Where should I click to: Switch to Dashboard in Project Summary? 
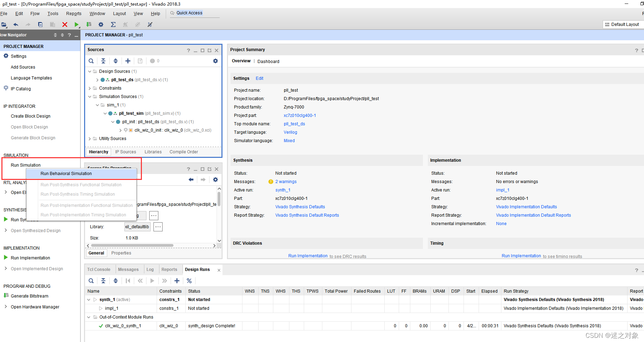point(268,62)
